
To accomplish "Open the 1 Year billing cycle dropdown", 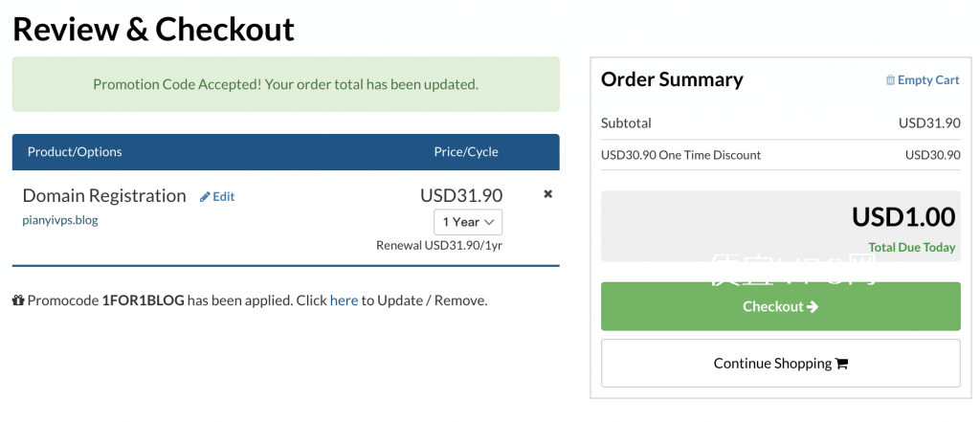I will (x=468, y=222).
